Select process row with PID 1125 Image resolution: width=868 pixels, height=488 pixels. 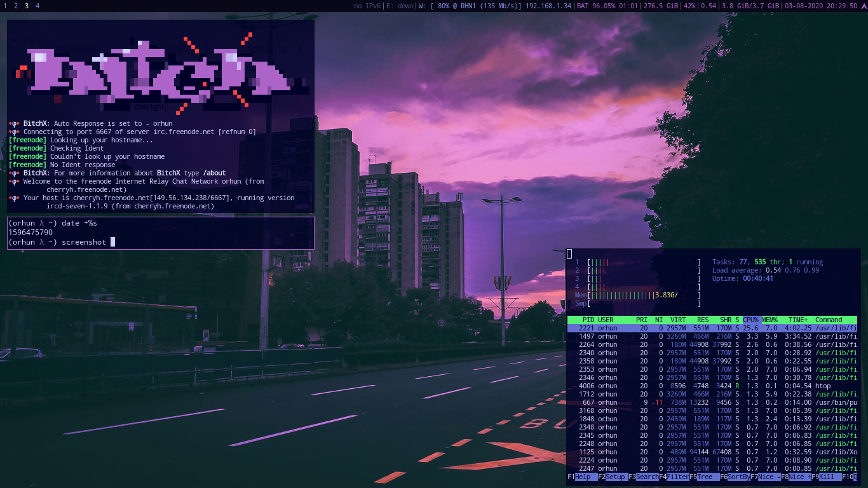[x=712, y=452]
